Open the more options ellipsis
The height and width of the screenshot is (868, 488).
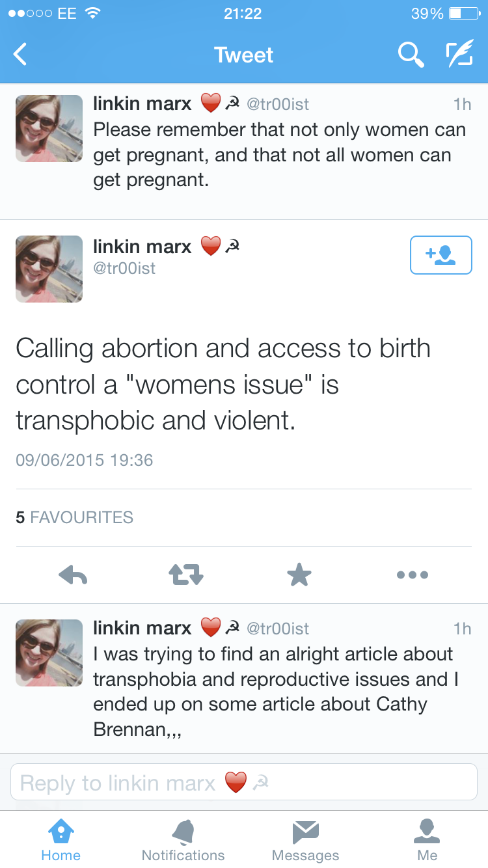pyautogui.click(x=413, y=575)
